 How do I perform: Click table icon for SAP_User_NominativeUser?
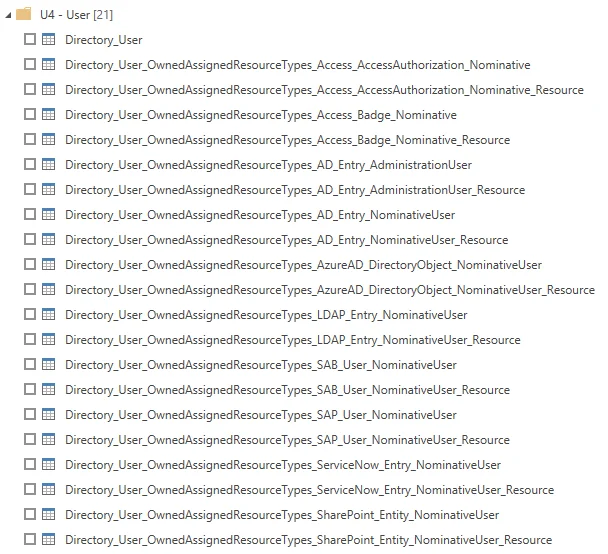pyautogui.click(x=49, y=415)
